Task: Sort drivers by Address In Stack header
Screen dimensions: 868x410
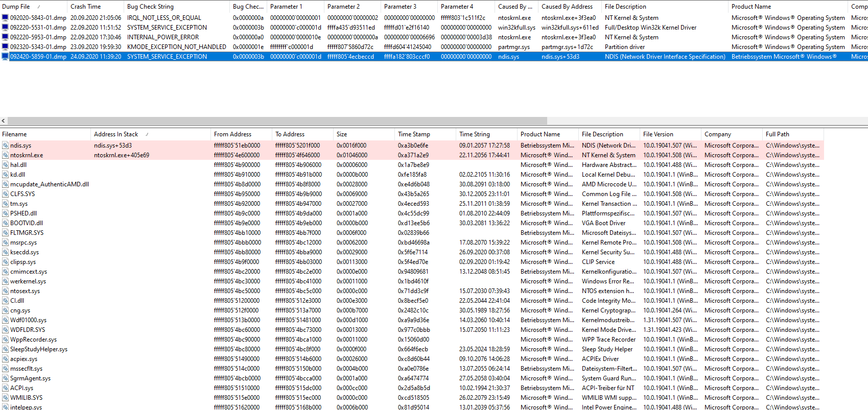Action: (151, 134)
